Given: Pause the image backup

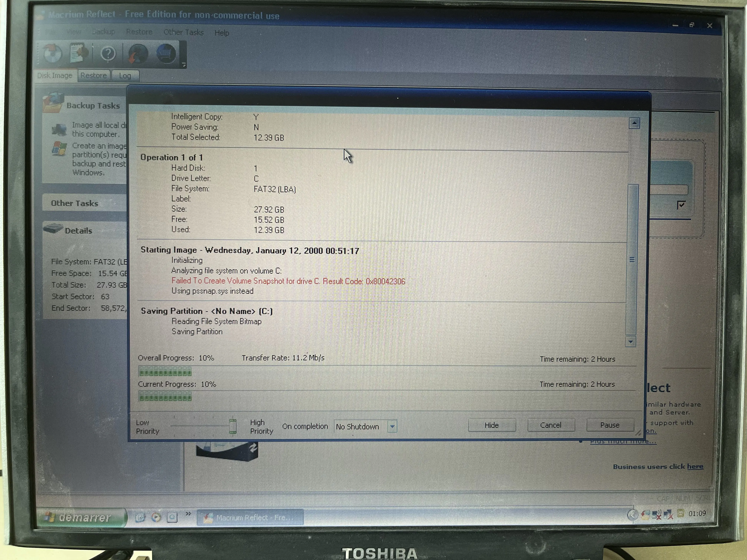Looking at the screenshot, I should pyautogui.click(x=610, y=425).
